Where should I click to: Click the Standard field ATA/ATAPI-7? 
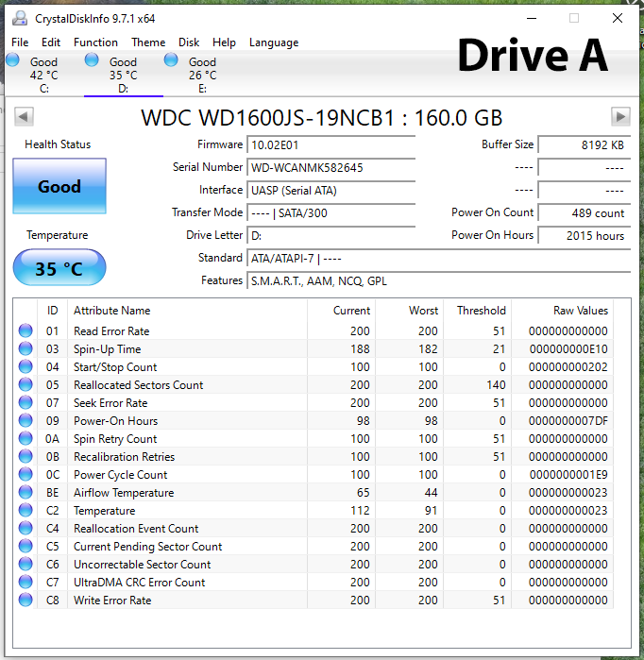(x=438, y=259)
